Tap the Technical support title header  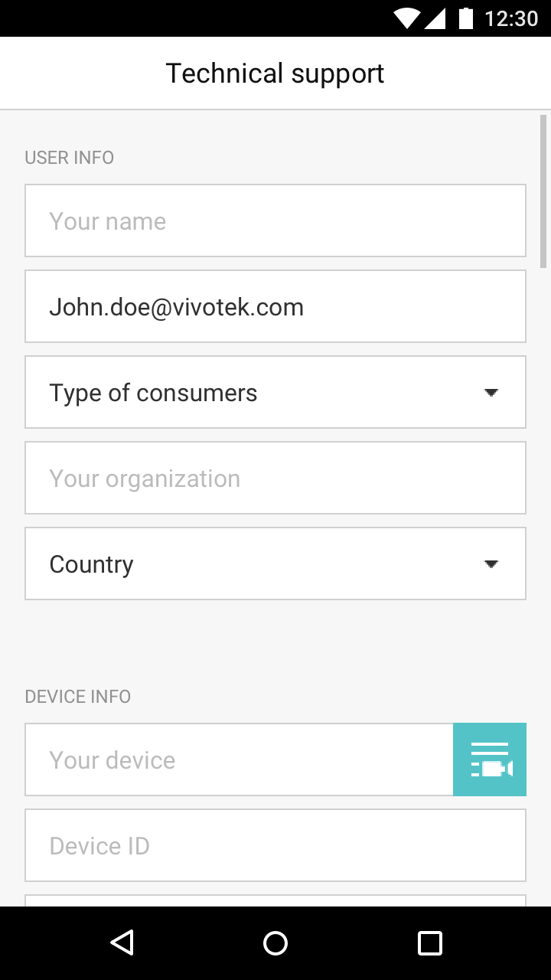tap(275, 73)
